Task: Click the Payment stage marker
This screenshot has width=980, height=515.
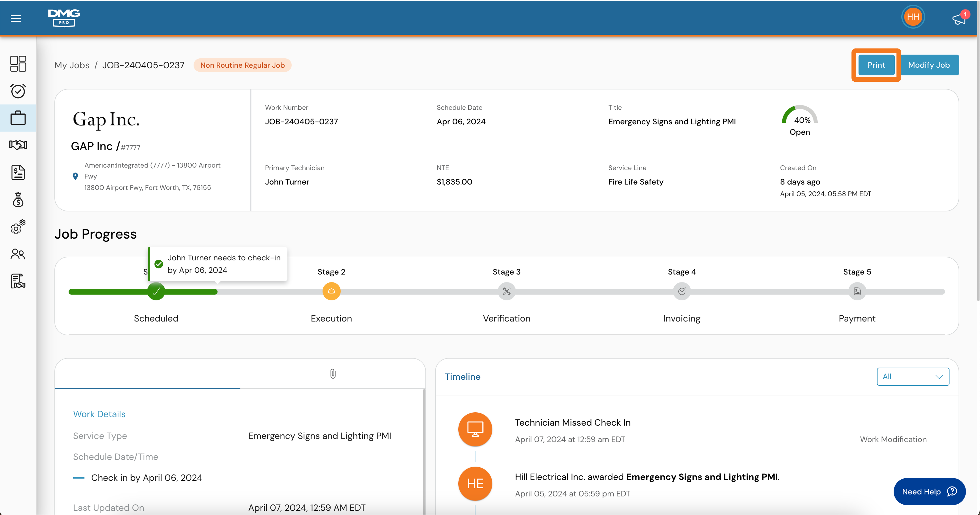Action: click(857, 292)
